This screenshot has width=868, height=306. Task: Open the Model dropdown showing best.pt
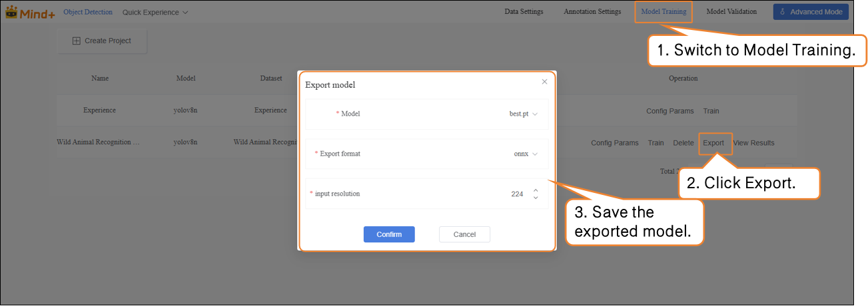click(524, 114)
